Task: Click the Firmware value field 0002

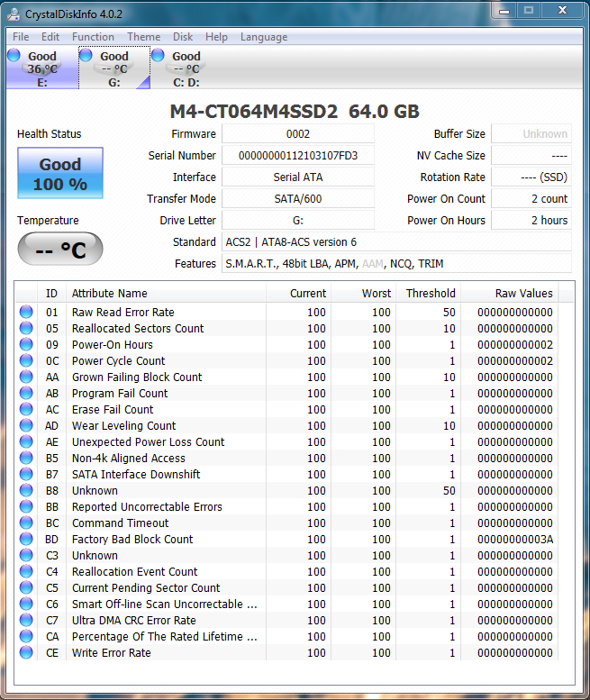Action: [x=297, y=134]
